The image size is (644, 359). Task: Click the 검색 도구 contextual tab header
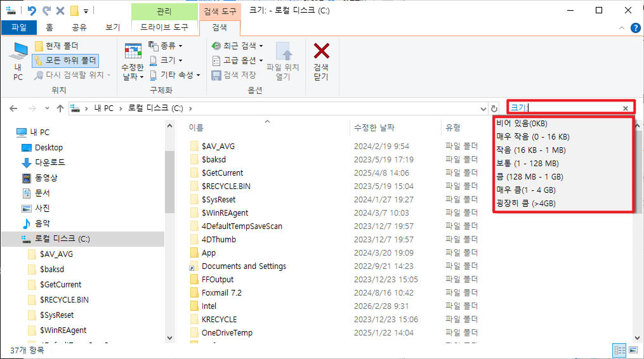(220, 11)
